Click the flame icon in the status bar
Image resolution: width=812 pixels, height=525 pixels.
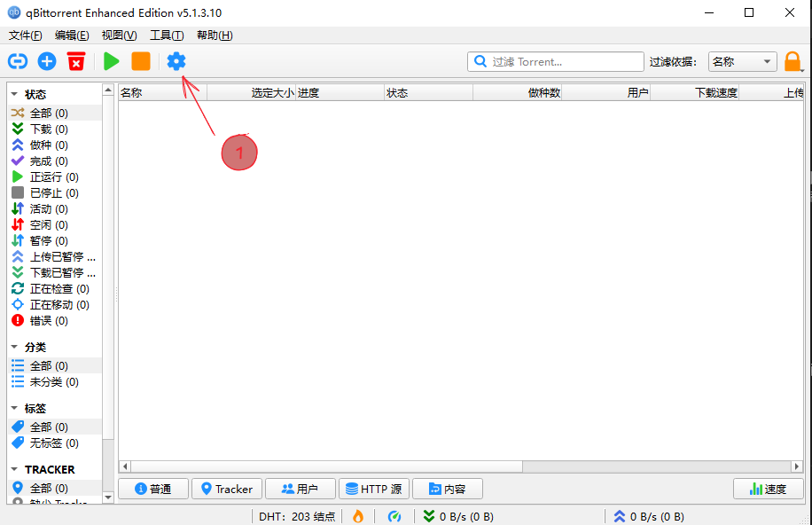[357, 516]
